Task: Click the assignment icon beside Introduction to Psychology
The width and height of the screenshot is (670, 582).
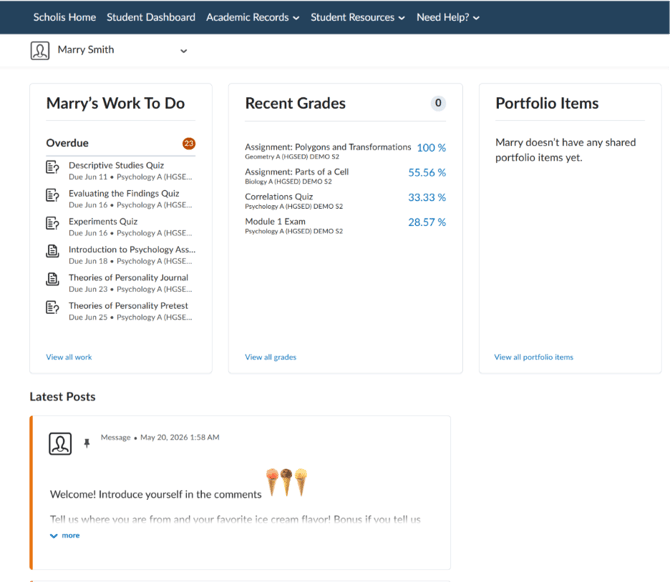Action: pos(52,251)
